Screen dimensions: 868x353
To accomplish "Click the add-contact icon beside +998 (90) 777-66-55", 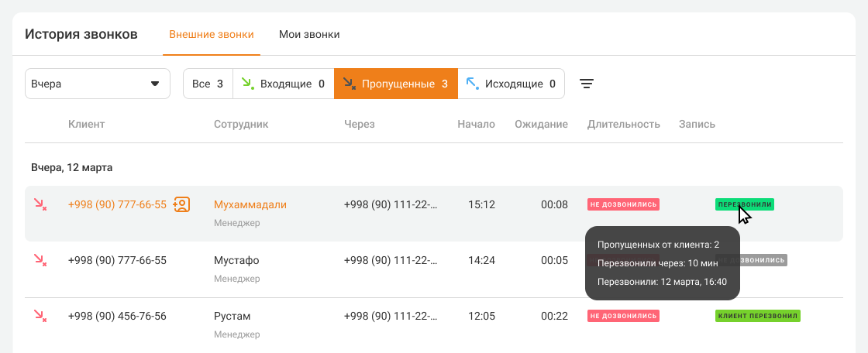I will click(x=181, y=204).
